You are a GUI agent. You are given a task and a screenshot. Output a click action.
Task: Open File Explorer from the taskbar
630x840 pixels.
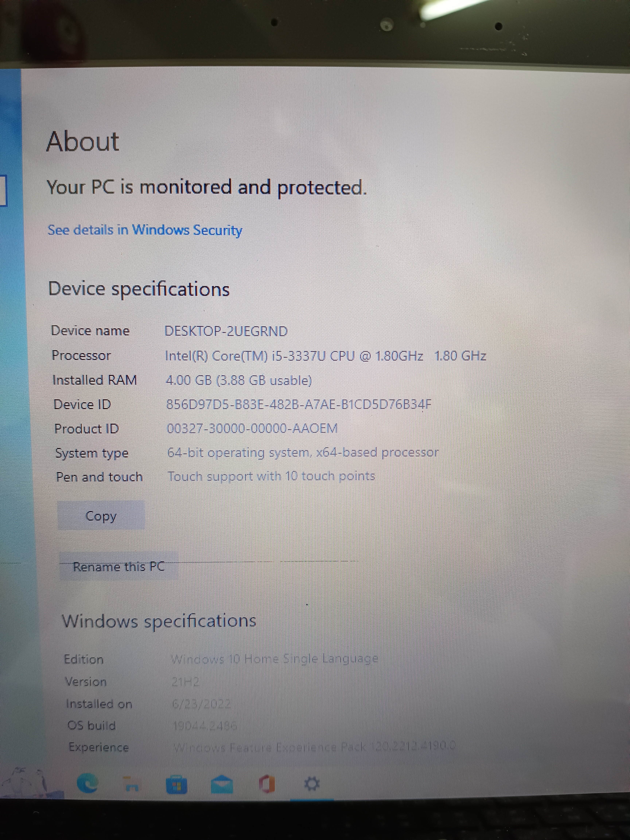pos(131,784)
